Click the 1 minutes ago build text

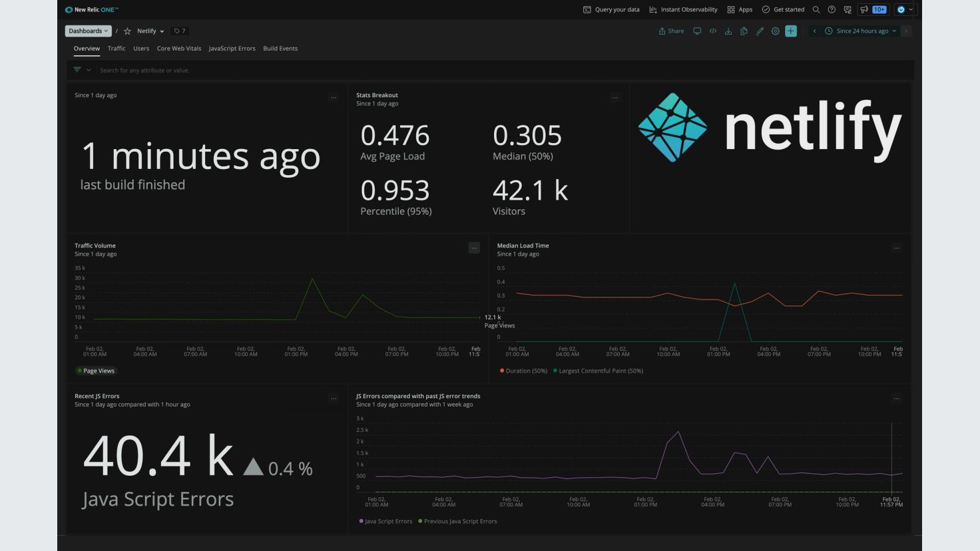click(200, 156)
